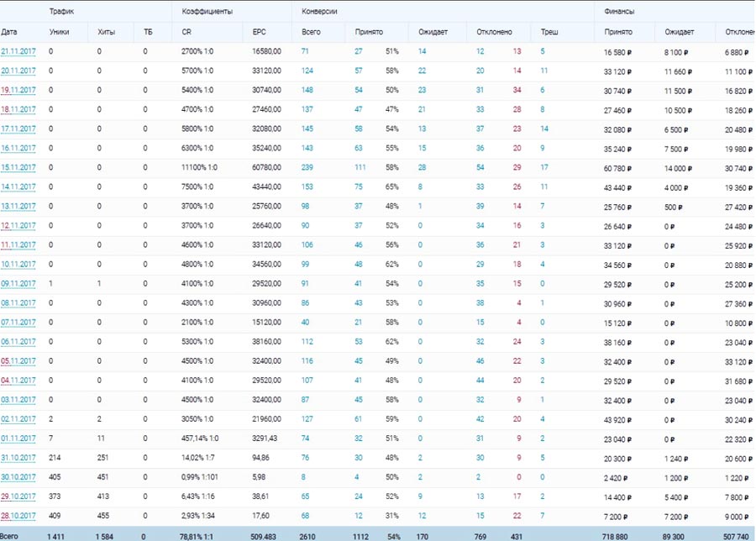
Task: Open total conversions 124 for 20.11.2017
Action: (x=307, y=71)
